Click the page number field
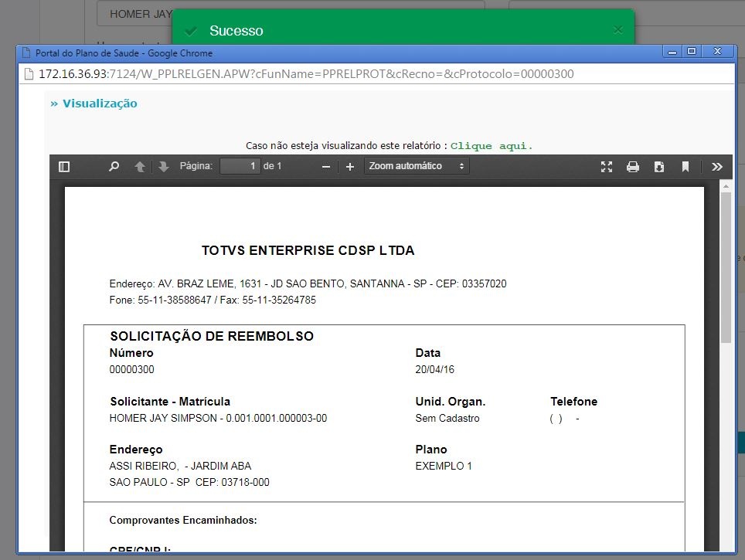Viewport: 745px width, 560px height. click(x=240, y=166)
